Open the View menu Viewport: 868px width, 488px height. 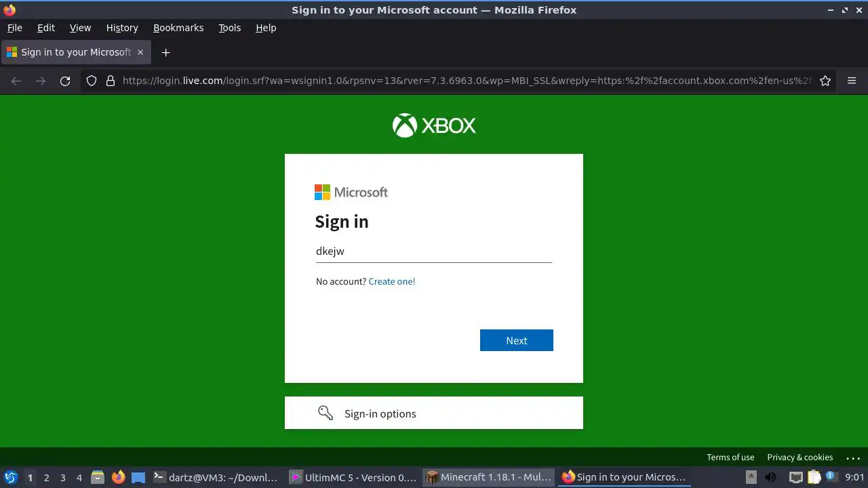pyautogui.click(x=80, y=28)
